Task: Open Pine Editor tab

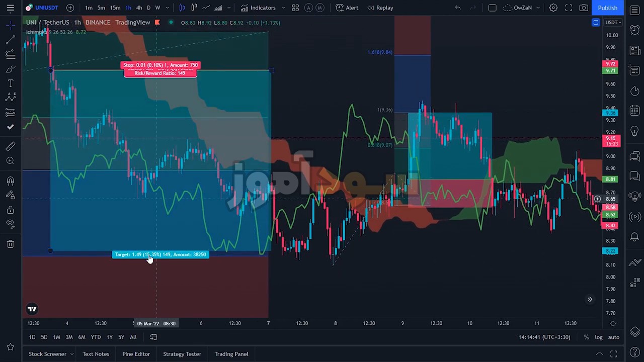Action: (x=136, y=354)
